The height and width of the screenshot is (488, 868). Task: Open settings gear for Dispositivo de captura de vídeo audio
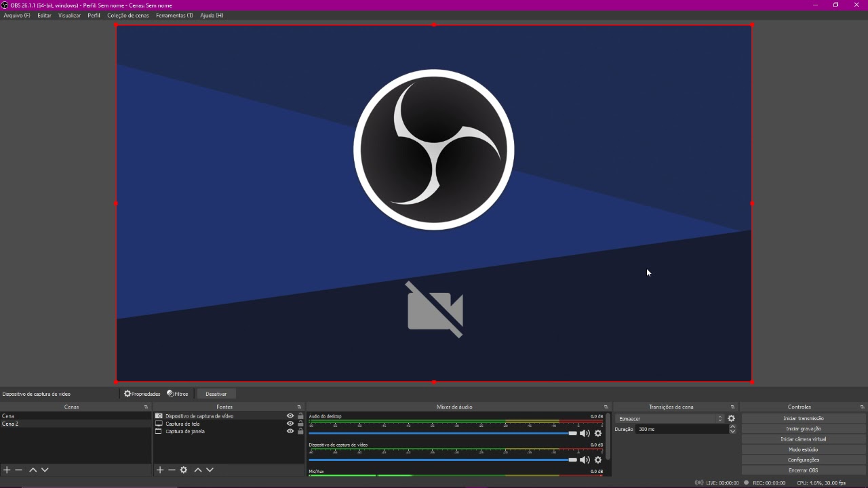click(x=598, y=460)
